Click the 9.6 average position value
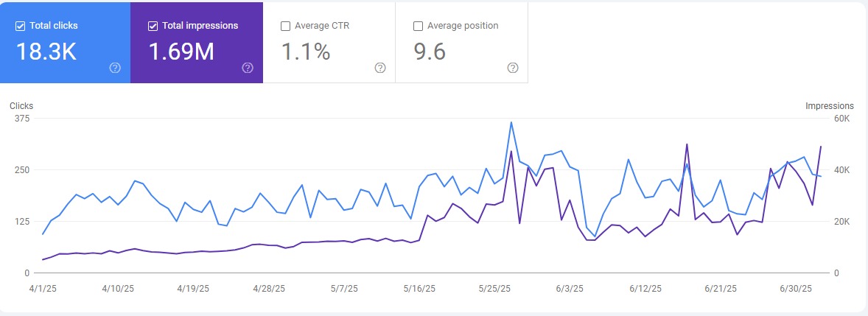This screenshot has height=316, width=868. coord(430,52)
